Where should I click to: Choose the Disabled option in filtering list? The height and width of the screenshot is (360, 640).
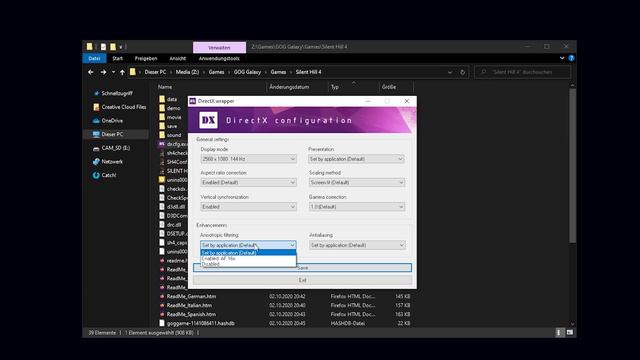[248, 264]
